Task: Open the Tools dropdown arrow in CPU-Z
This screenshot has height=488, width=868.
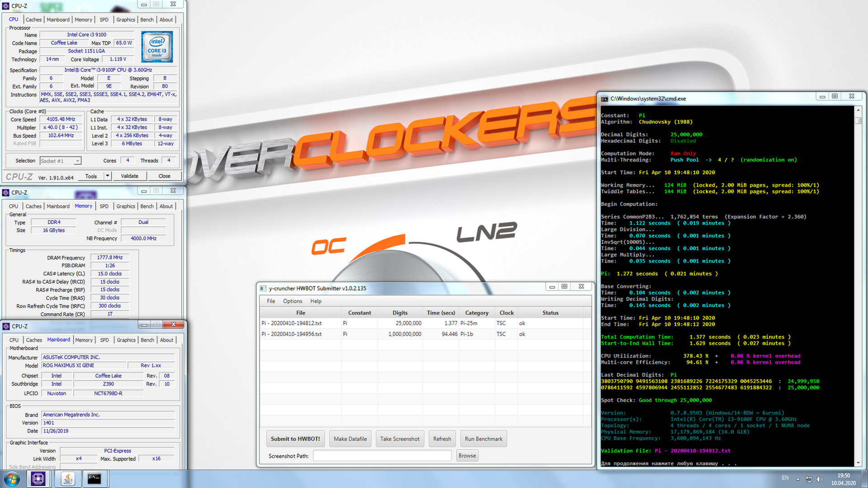Action: point(108,176)
